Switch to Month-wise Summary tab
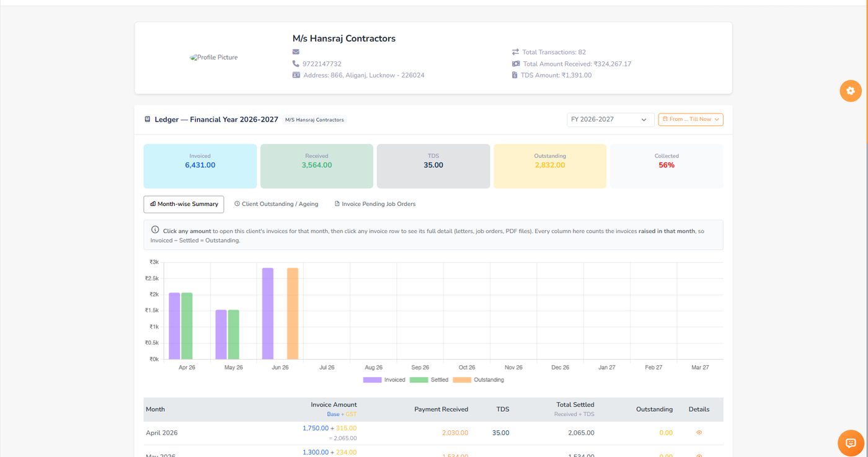 coord(184,204)
